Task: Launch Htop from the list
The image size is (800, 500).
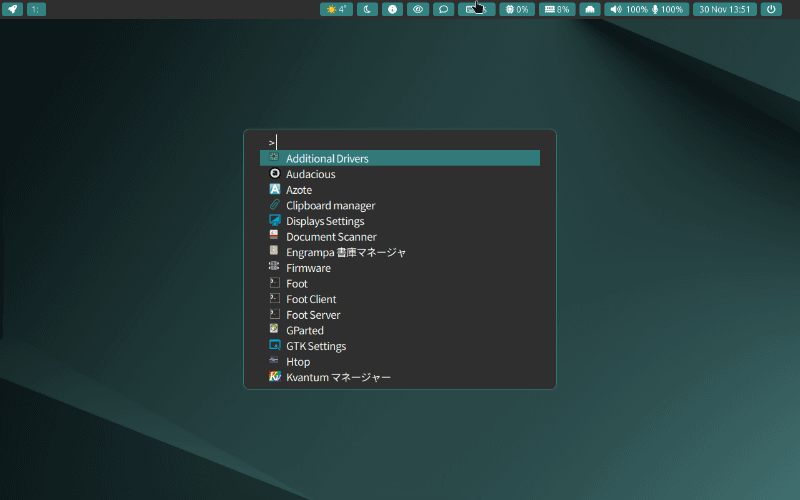Action: pos(400,362)
